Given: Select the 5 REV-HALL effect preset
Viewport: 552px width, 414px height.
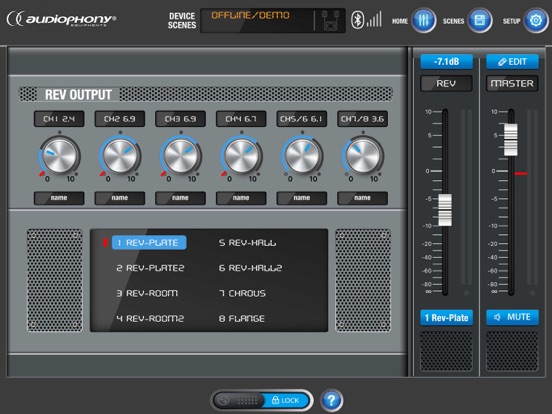Looking at the screenshot, I should [247, 243].
